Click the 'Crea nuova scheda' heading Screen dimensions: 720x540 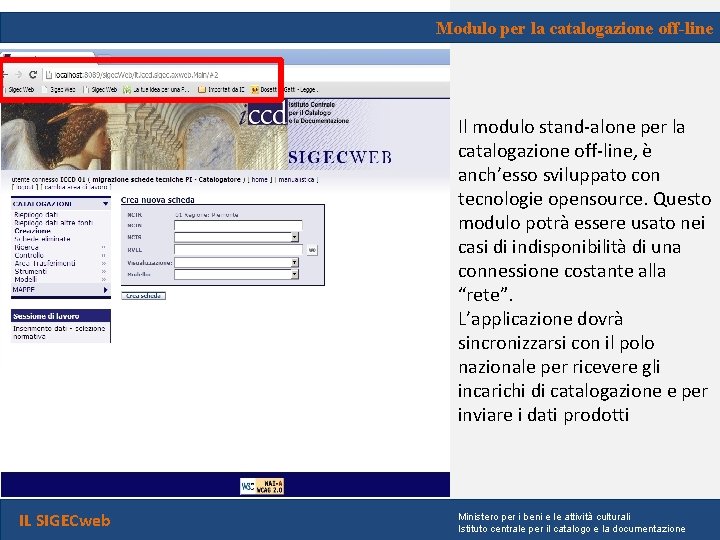[x=158, y=200]
